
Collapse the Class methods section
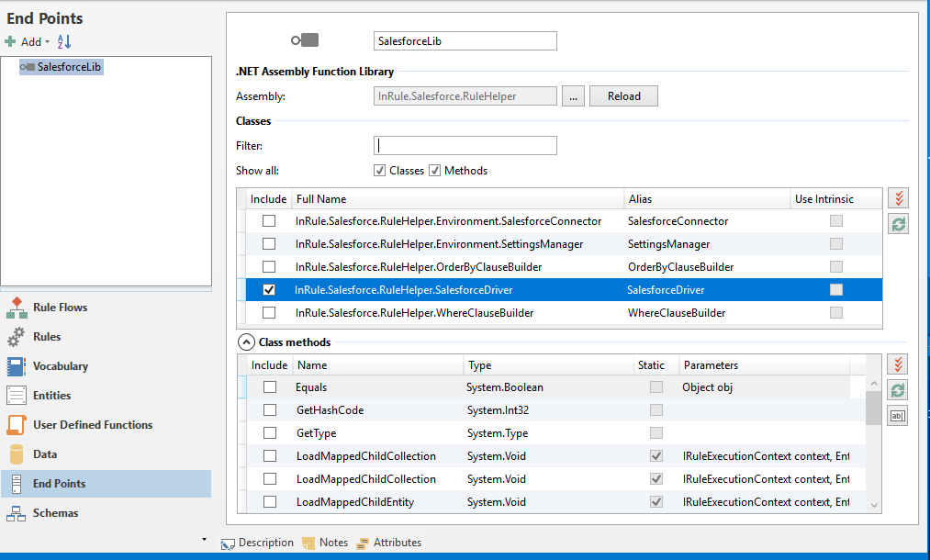[x=246, y=342]
